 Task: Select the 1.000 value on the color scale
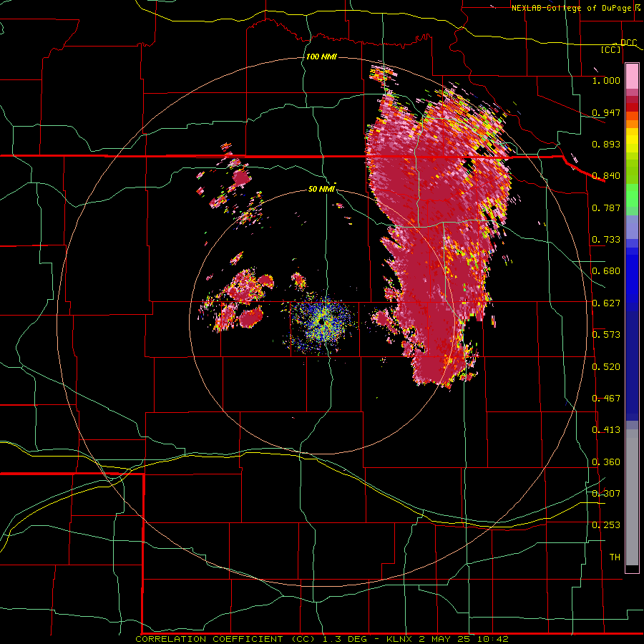606,80
